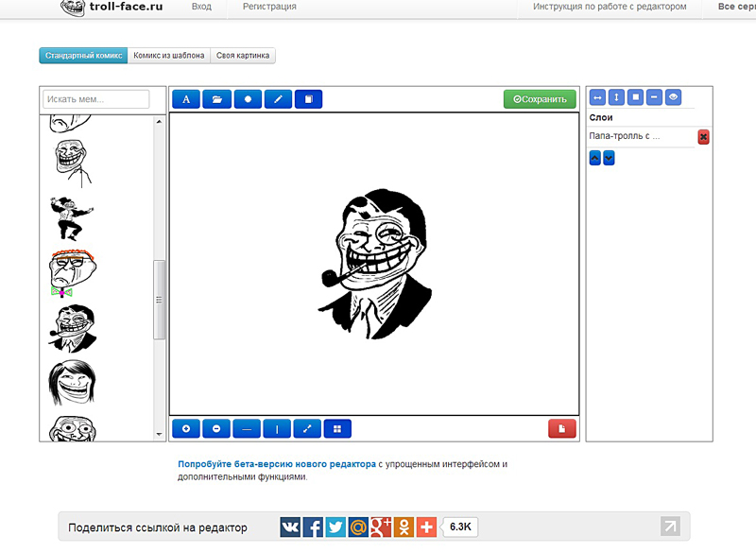Viewport: 756px width, 553px height.
Task: Toggle layer visibility with the eye icon
Action: [x=674, y=97]
